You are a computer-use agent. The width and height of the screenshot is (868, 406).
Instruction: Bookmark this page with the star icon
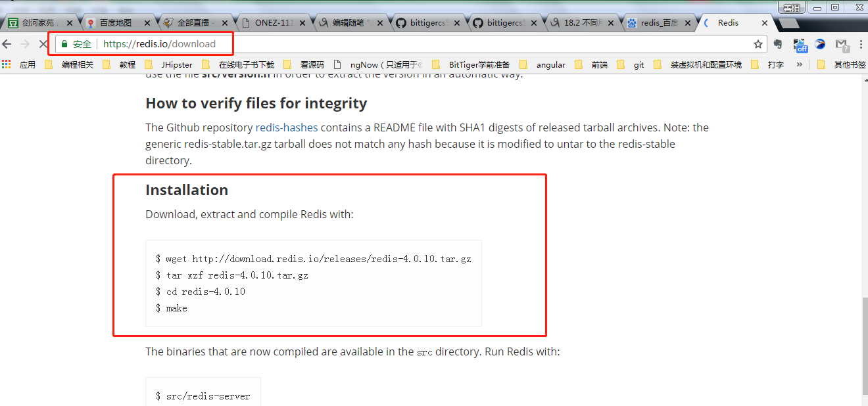tap(758, 44)
